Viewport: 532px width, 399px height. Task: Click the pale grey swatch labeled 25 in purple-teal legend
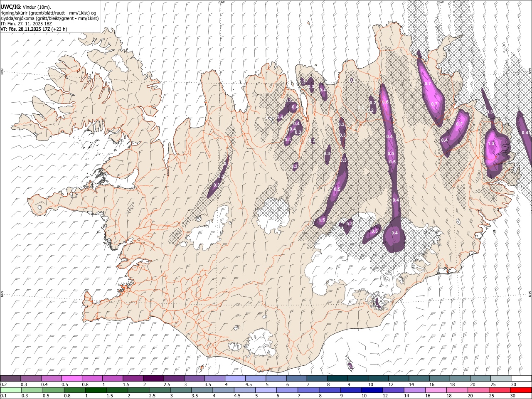tap(501, 378)
